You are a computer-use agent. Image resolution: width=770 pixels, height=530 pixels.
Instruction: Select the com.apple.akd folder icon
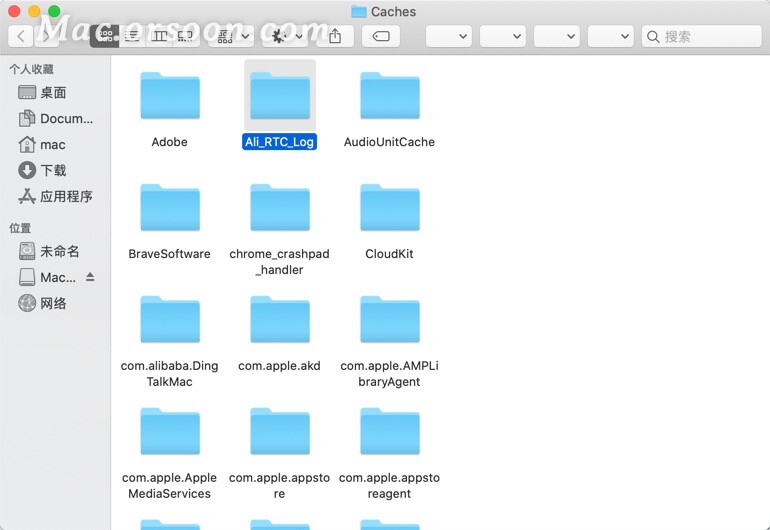[280, 319]
